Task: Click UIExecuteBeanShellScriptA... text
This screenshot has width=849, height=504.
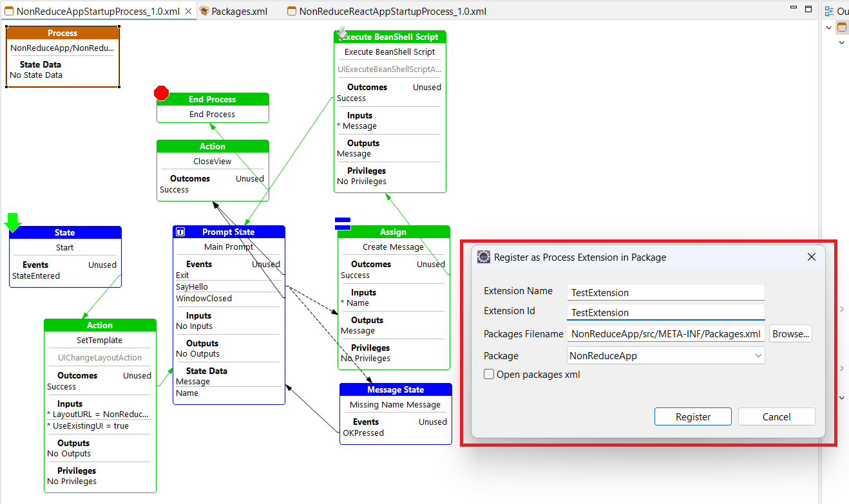Action: tap(390, 69)
